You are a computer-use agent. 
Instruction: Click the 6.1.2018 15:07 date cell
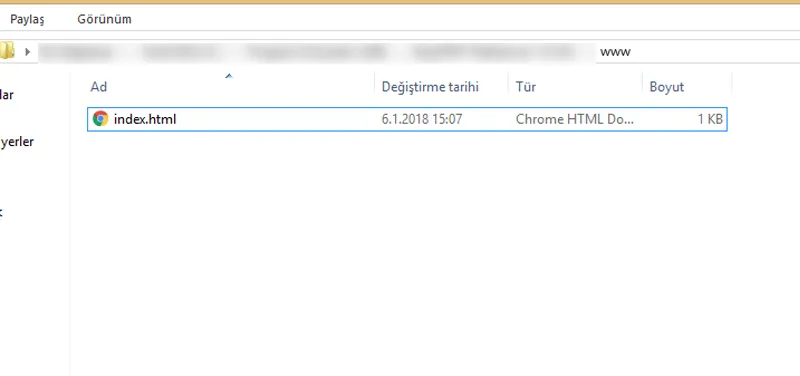422,119
